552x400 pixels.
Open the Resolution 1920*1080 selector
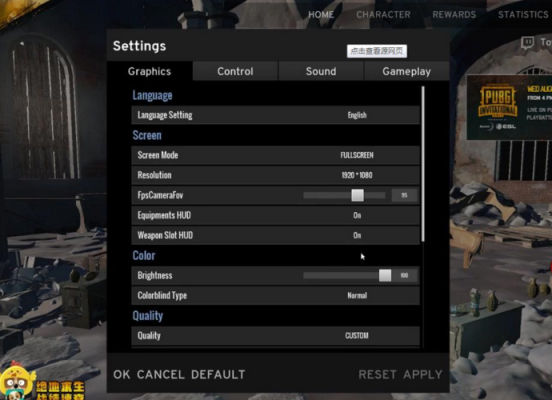click(x=357, y=175)
